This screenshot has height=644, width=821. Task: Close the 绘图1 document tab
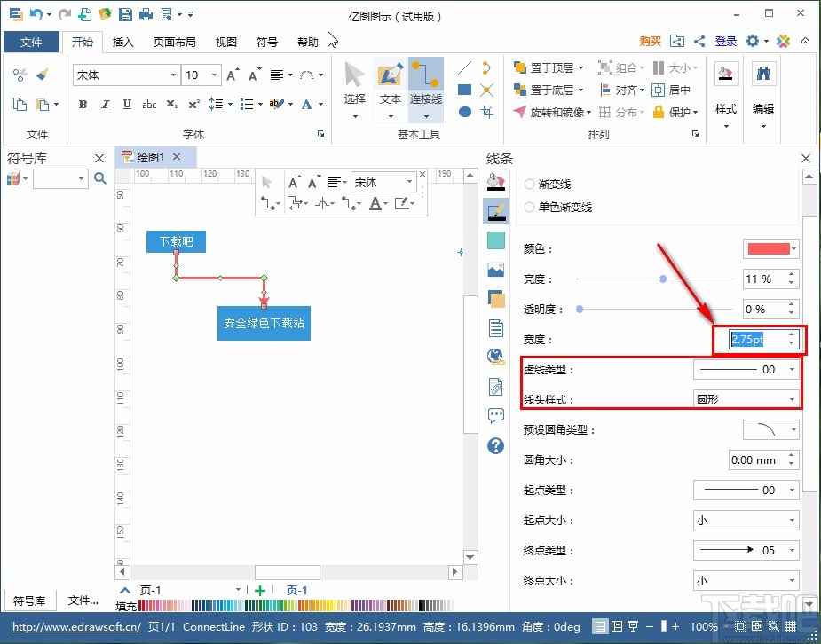point(177,157)
